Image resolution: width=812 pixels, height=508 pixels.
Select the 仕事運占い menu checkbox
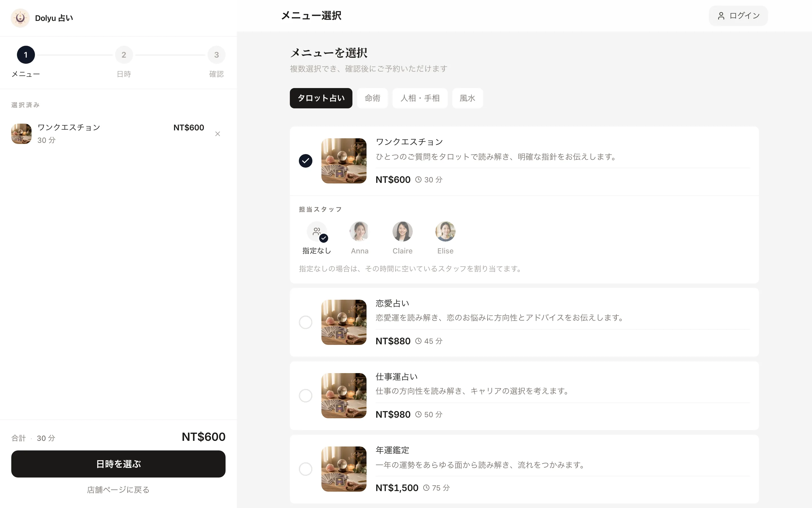click(x=305, y=395)
